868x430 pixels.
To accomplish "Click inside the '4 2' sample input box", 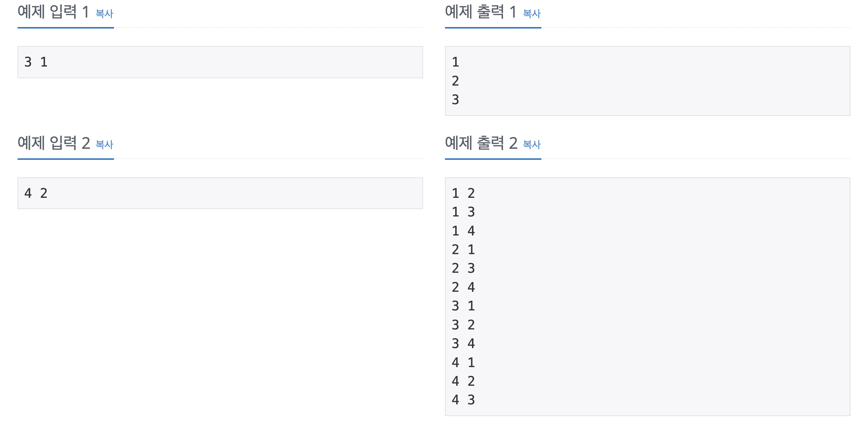I will click(220, 193).
